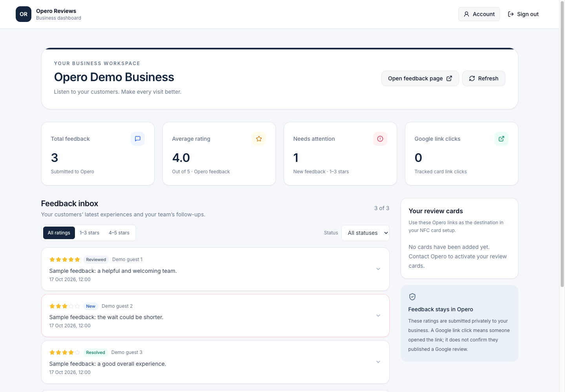
Task: Click the five-star rating of Demo guest 1
Action: (x=65, y=260)
